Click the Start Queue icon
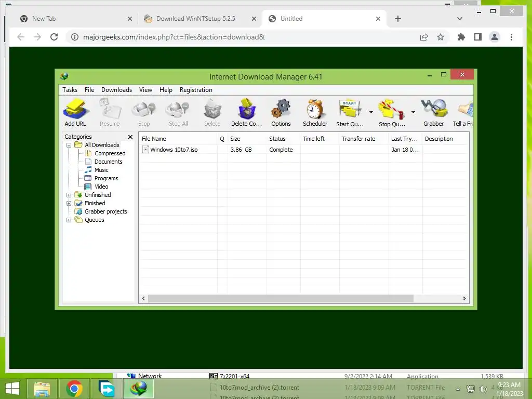532x399 pixels. [350, 112]
